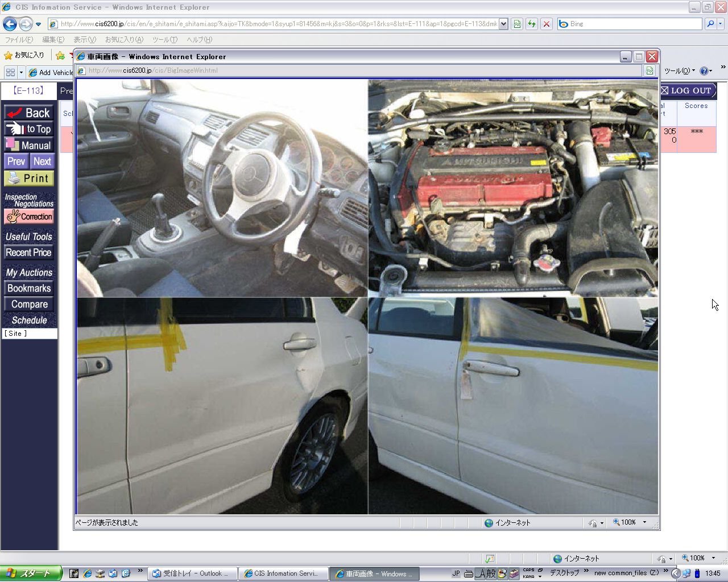Click the Next vehicle button

coord(42,161)
